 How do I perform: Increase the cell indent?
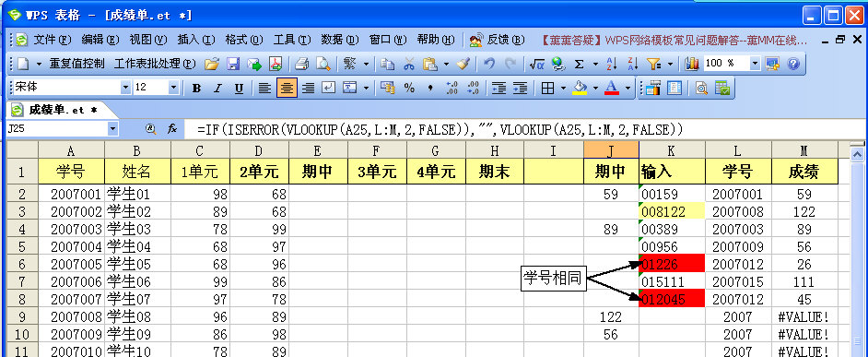tap(520, 88)
